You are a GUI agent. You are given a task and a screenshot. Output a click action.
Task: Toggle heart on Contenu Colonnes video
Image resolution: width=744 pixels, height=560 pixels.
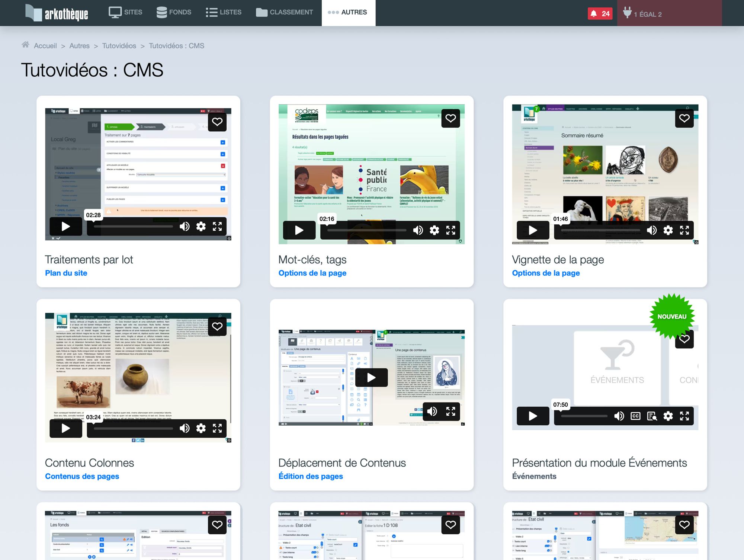(x=217, y=326)
